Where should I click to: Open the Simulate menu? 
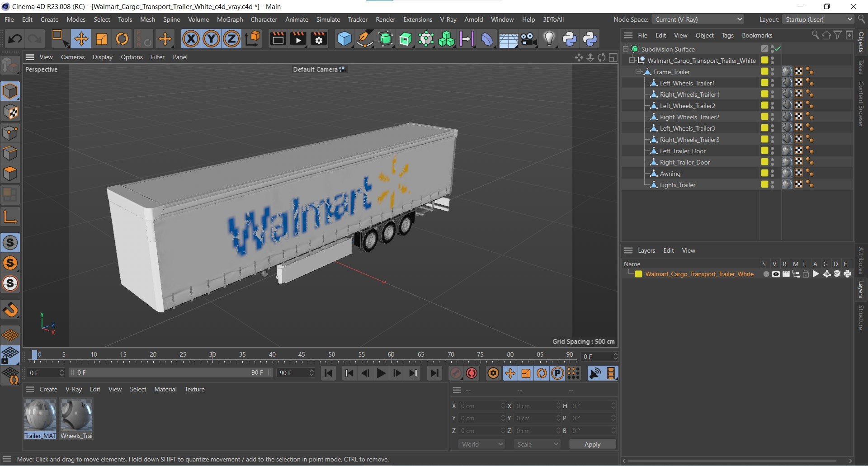click(328, 19)
